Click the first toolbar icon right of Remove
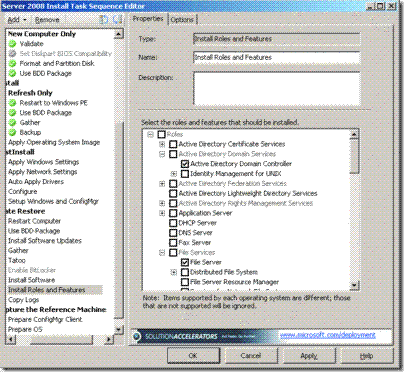This screenshot has height=372, width=404. tap(104, 20)
